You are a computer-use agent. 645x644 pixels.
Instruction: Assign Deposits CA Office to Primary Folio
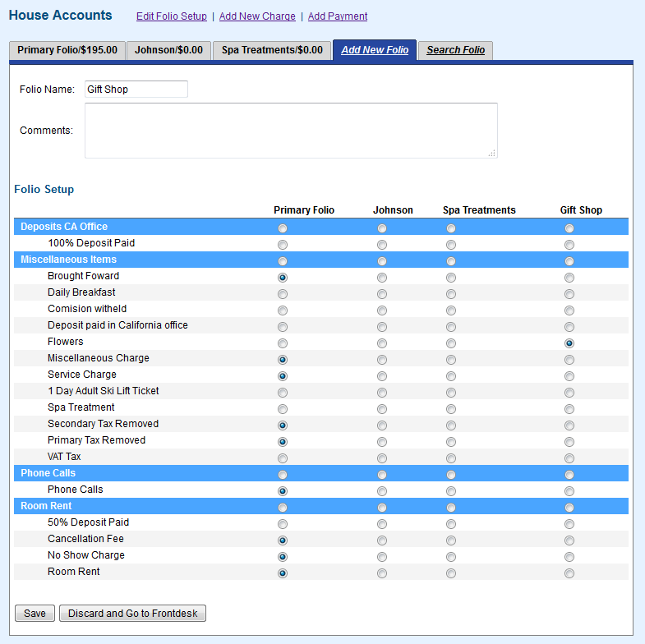pos(282,228)
